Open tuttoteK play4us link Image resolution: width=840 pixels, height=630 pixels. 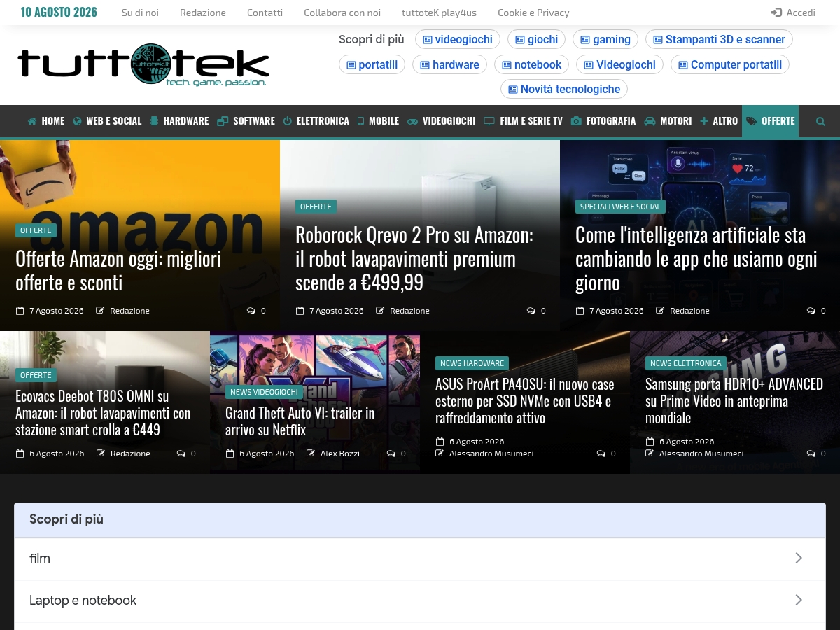click(439, 13)
